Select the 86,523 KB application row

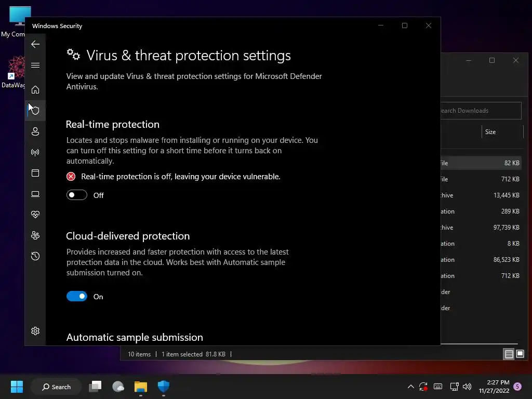[482, 260]
